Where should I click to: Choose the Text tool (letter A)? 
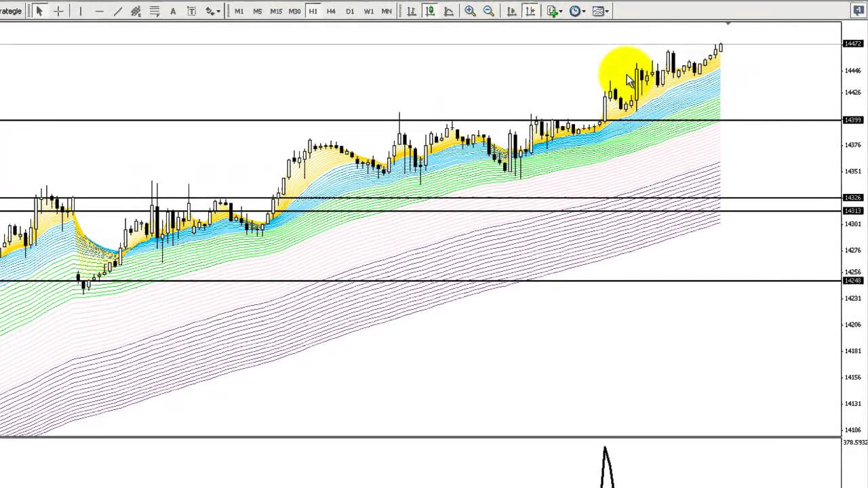tap(173, 11)
